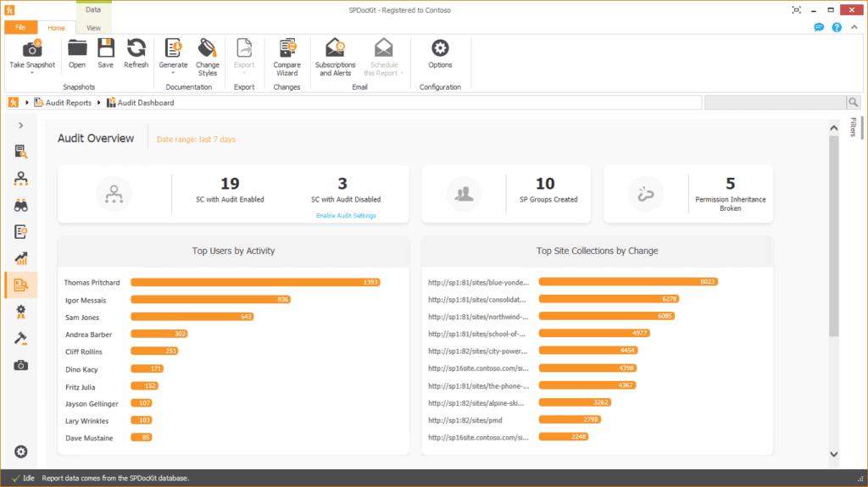Open the sidebar hammer tools icon
868x487 pixels.
point(21,338)
